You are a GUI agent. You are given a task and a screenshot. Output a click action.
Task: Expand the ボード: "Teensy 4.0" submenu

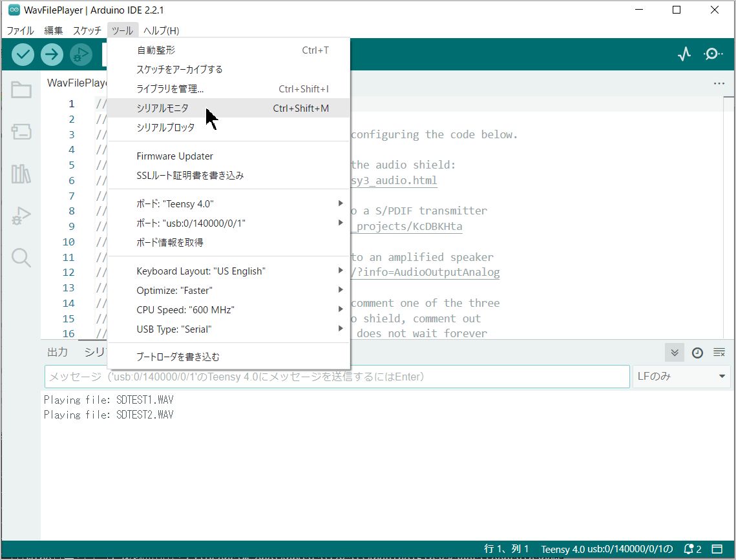tap(229, 203)
